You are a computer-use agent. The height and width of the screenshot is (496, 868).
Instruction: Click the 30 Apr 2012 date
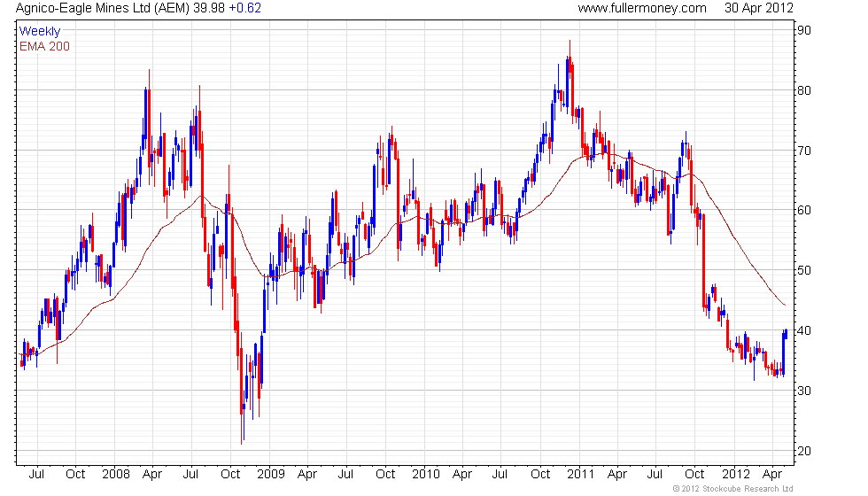pyautogui.click(x=758, y=8)
